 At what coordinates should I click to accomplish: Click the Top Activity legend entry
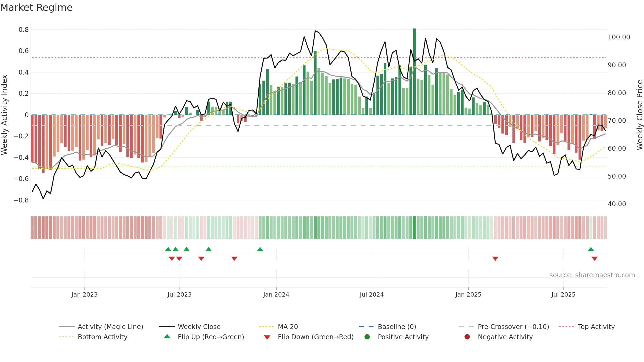click(x=587, y=327)
